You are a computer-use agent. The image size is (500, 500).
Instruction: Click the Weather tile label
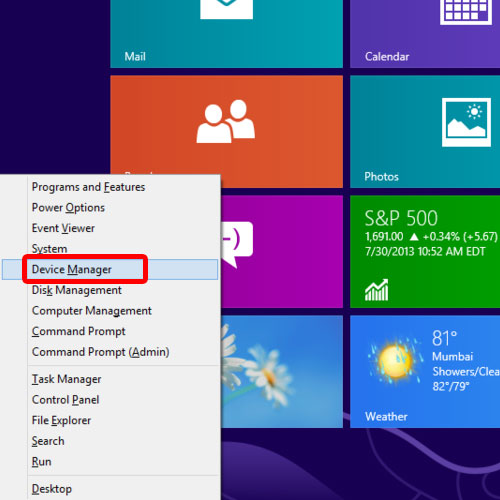(386, 417)
